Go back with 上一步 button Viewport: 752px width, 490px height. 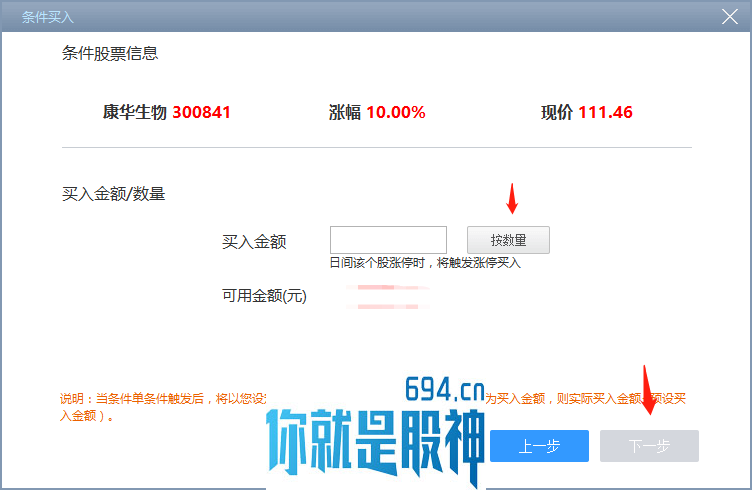tap(539, 446)
